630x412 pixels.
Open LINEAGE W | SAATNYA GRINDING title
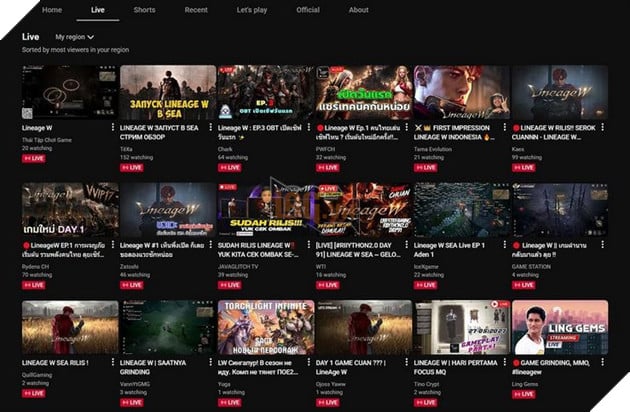pyautogui.click(x=153, y=367)
